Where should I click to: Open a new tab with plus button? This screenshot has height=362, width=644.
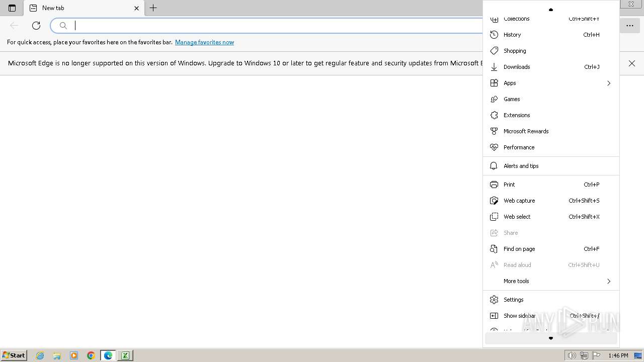coord(153,8)
